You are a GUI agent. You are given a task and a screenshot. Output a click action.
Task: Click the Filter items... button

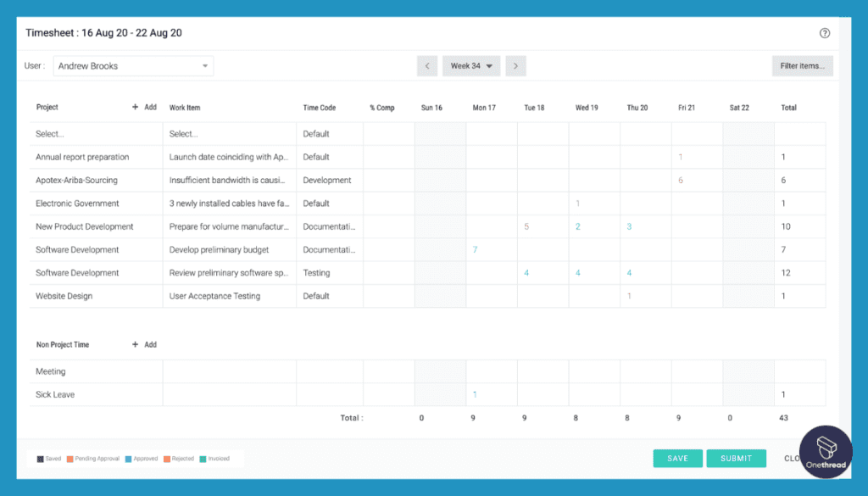pos(802,66)
